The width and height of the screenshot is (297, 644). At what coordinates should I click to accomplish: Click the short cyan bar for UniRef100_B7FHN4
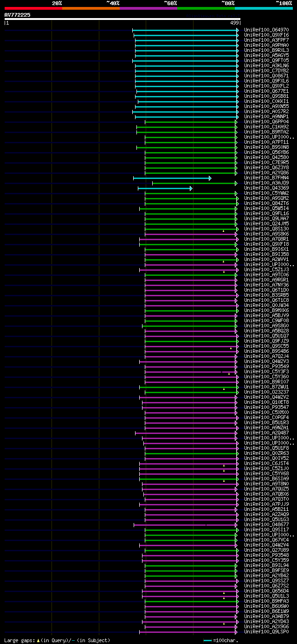click(172, 178)
